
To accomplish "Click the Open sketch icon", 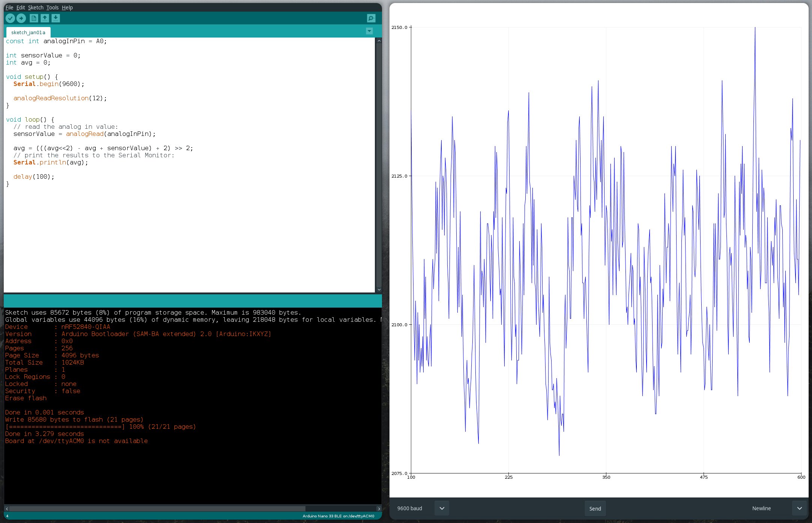I will pos(45,18).
